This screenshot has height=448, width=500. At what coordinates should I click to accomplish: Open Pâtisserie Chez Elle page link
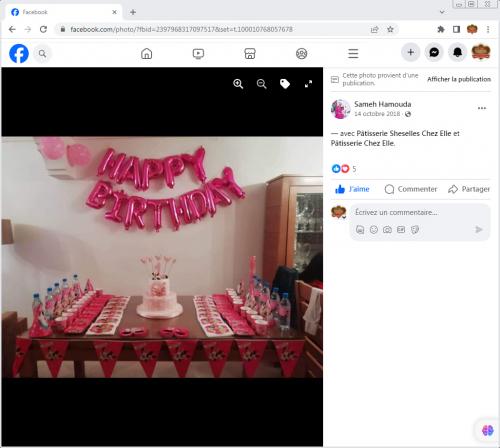coord(363,143)
